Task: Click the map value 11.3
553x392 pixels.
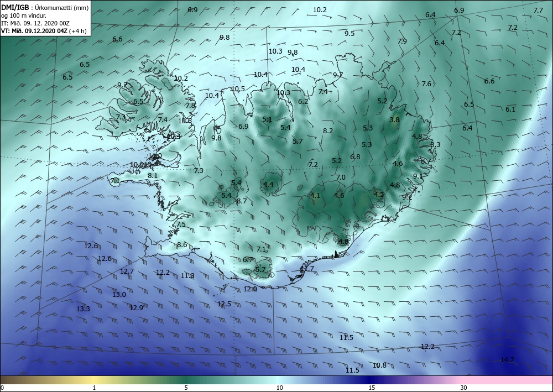Action: tap(187, 276)
